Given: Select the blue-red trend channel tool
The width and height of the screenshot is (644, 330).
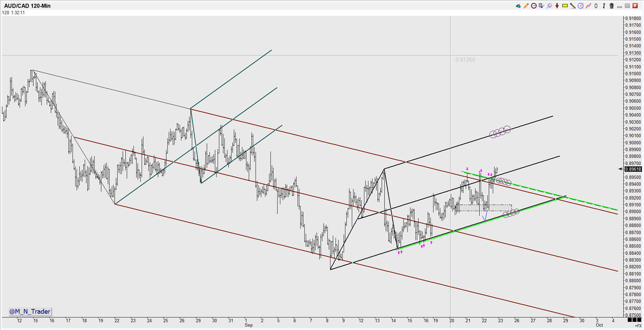Looking at the screenshot, I should 588,5.
